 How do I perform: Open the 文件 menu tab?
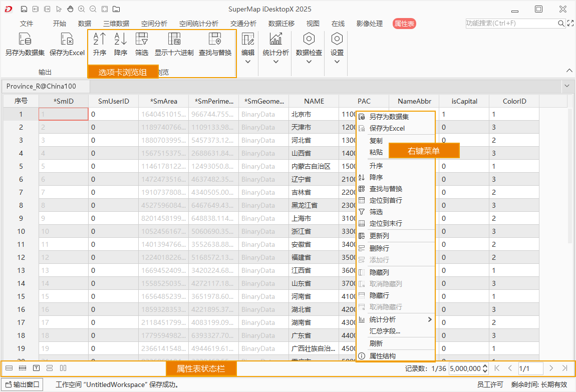(x=27, y=24)
